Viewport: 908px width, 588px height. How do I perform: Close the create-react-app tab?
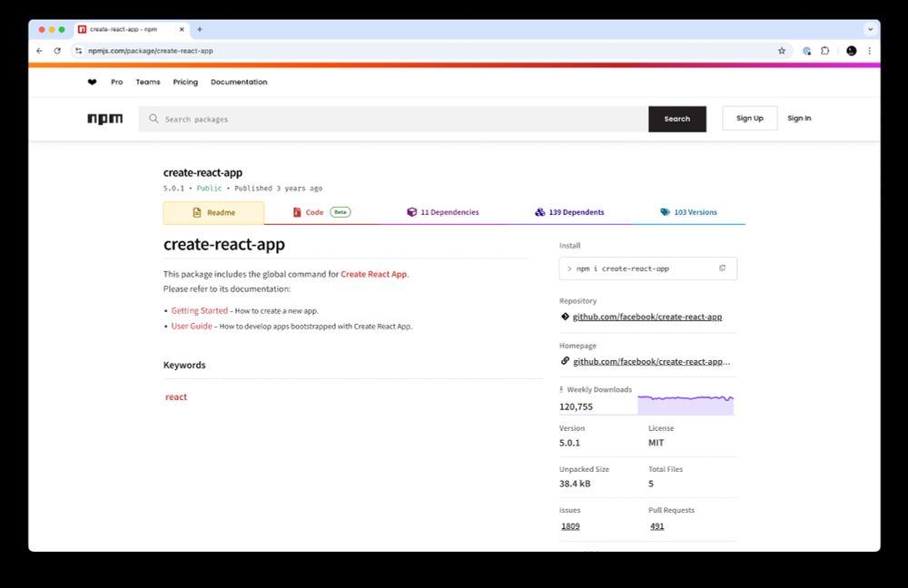coord(182,29)
